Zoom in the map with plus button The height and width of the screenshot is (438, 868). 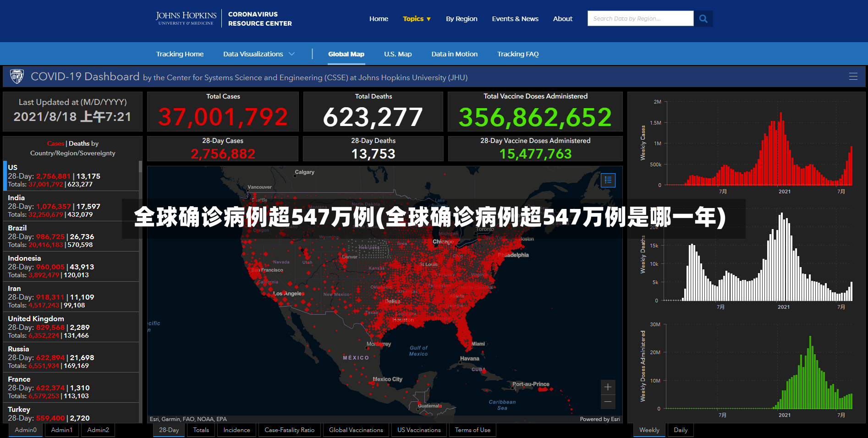[x=608, y=387]
